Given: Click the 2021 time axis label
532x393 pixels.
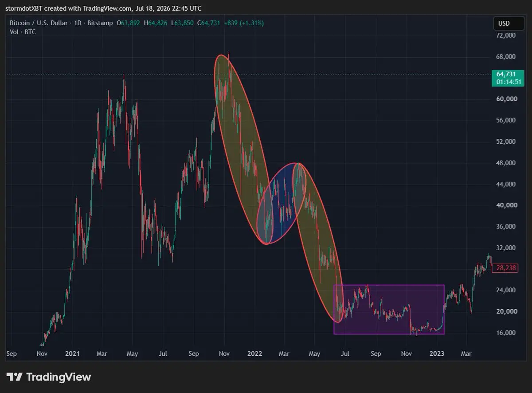Looking at the screenshot, I should (x=72, y=354).
